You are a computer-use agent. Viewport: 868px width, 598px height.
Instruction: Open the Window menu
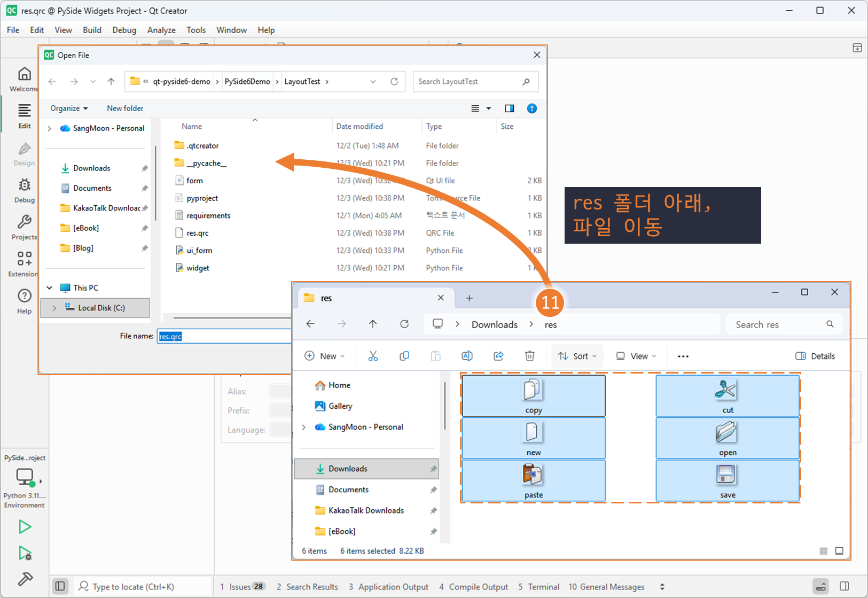click(231, 30)
